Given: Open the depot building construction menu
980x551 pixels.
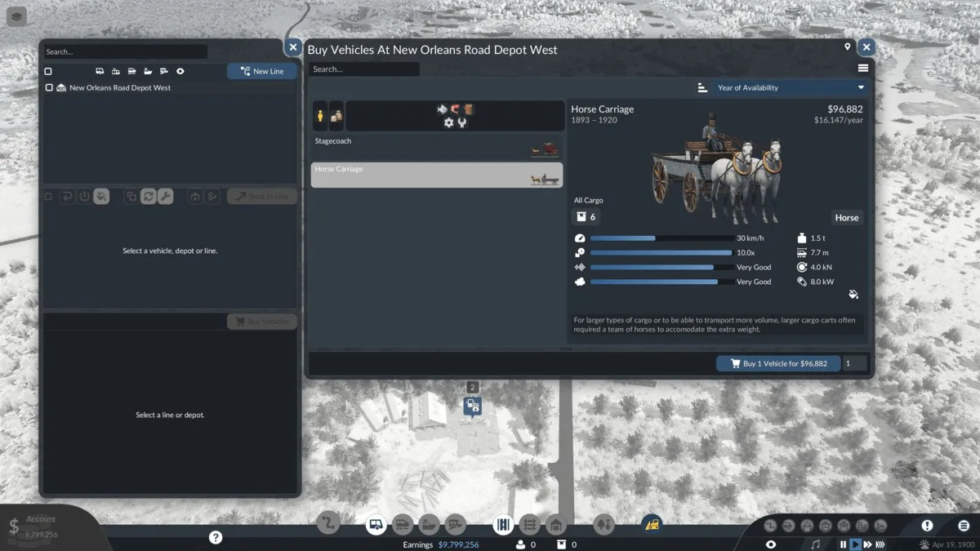Looking at the screenshot, I should click(x=555, y=525).
